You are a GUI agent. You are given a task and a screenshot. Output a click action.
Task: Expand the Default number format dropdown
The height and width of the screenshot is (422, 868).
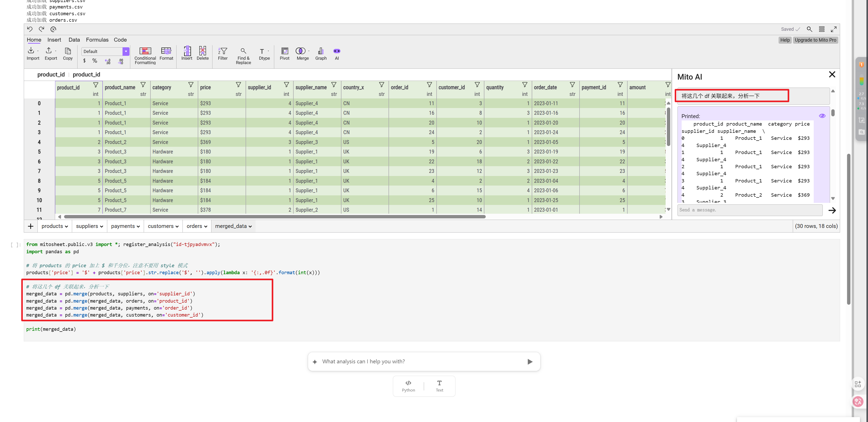pos(126,51)
